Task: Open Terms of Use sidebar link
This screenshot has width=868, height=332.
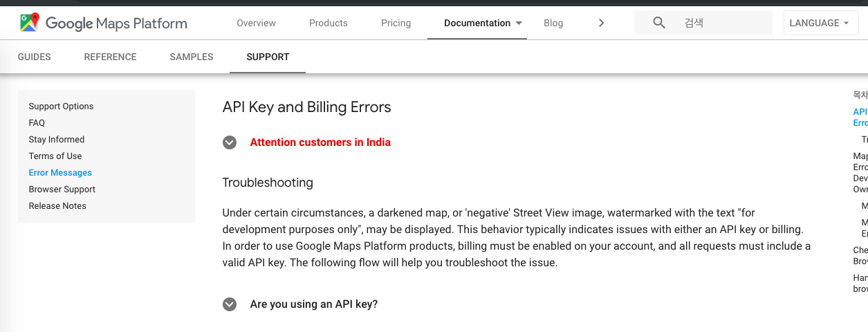Action: coord(55,156)
